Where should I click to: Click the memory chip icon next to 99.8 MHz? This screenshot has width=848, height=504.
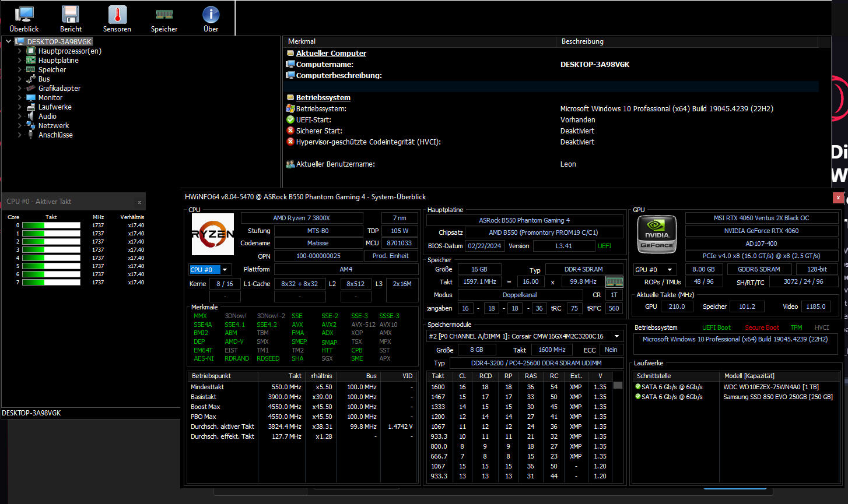click(x=614, y=282)
